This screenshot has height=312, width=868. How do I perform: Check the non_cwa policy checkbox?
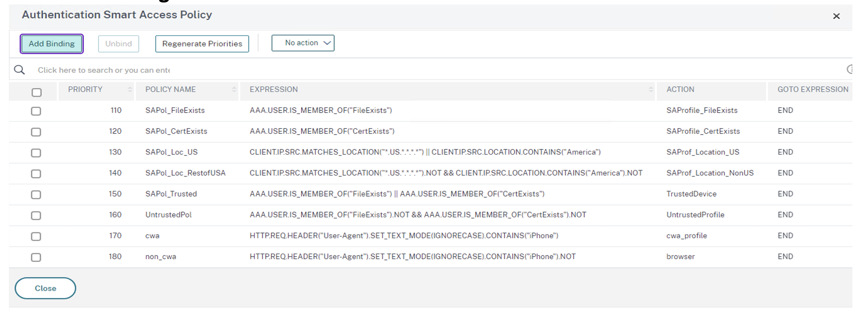coord(36,257)
